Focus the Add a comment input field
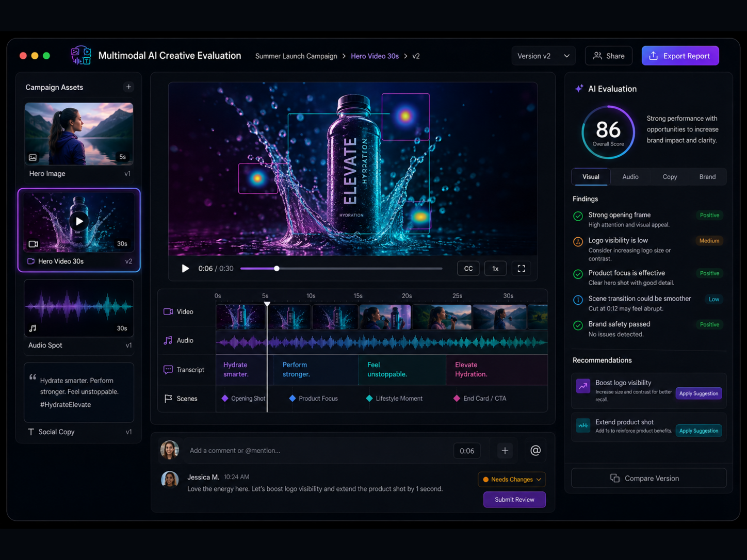747x560 pixels. coord(317,451)
